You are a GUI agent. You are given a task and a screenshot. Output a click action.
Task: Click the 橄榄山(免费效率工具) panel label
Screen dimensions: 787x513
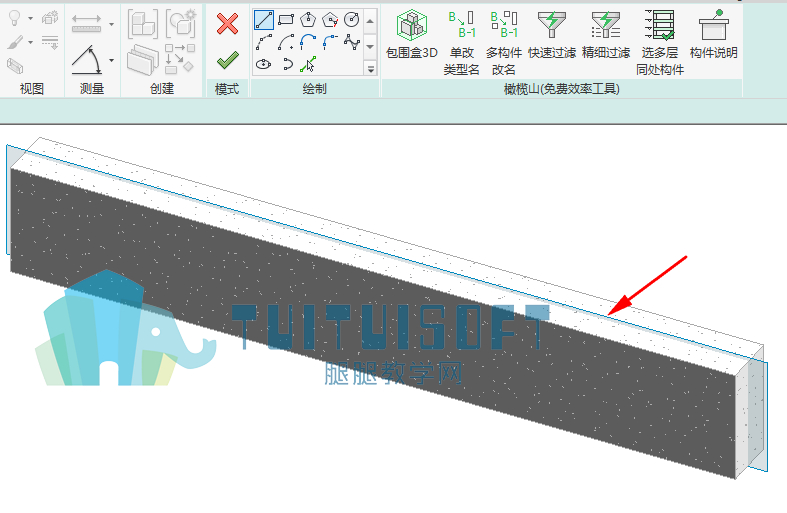[562, 89]
